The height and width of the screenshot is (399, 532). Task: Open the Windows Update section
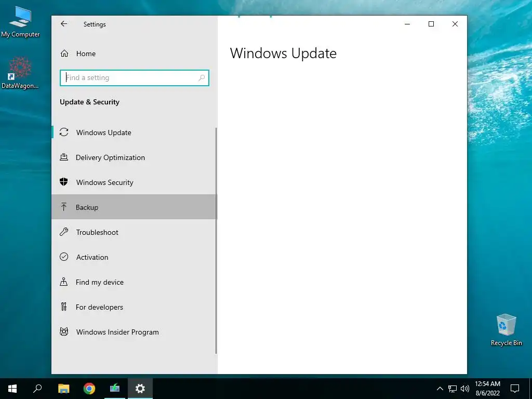(x=134, y=132)
